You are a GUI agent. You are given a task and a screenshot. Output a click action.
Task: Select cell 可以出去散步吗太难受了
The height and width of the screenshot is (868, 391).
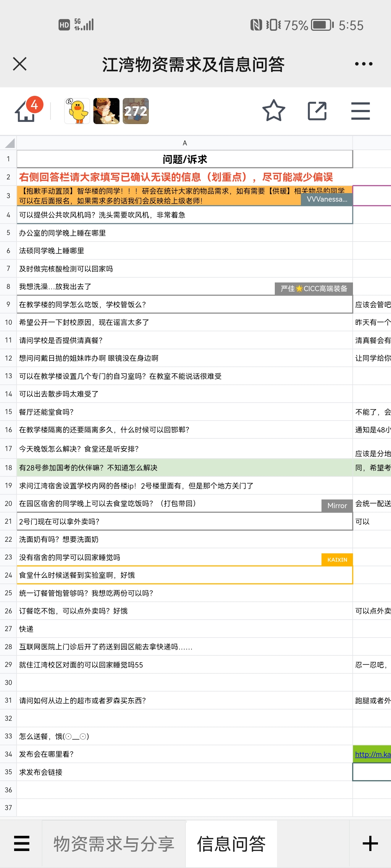point(185,394)
